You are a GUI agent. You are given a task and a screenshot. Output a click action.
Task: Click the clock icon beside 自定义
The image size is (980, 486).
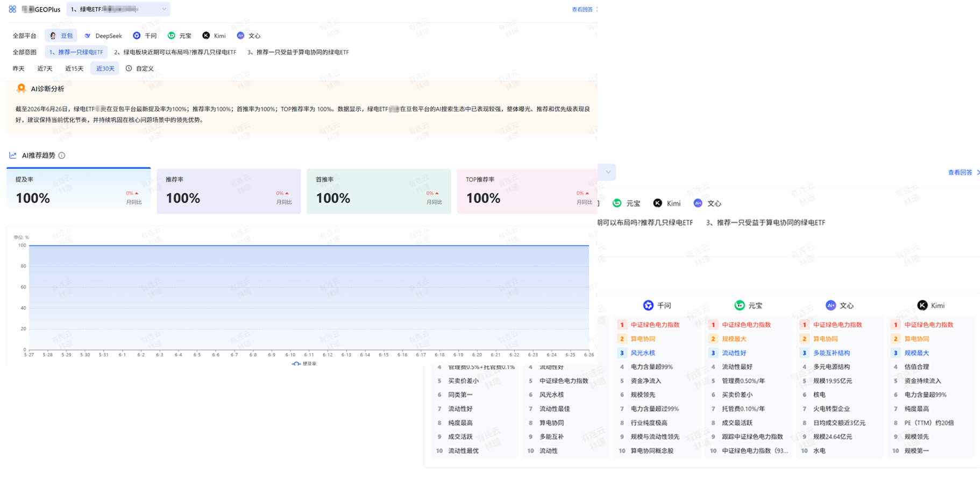tap(129, 68)
